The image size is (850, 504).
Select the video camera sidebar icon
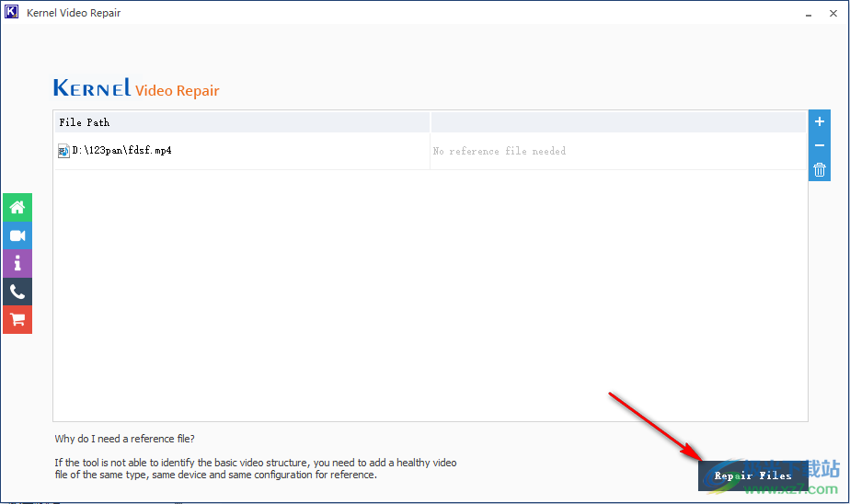coord(17,235)
